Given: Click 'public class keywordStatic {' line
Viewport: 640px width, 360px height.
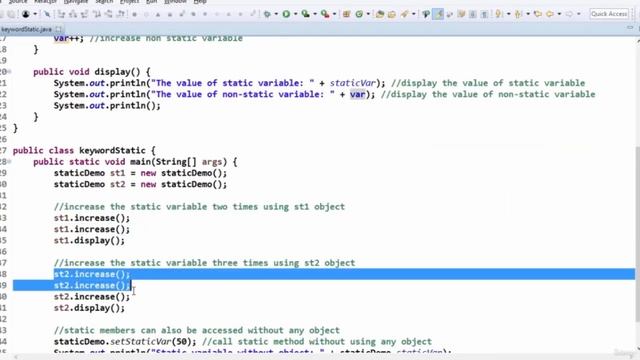Looking at the screenshot, I should (84, 151).
